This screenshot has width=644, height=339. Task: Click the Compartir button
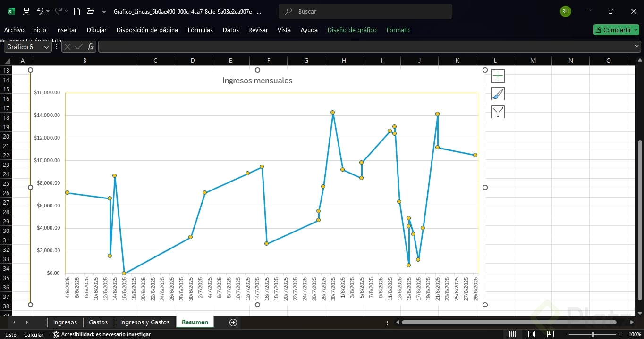[616, 30]
